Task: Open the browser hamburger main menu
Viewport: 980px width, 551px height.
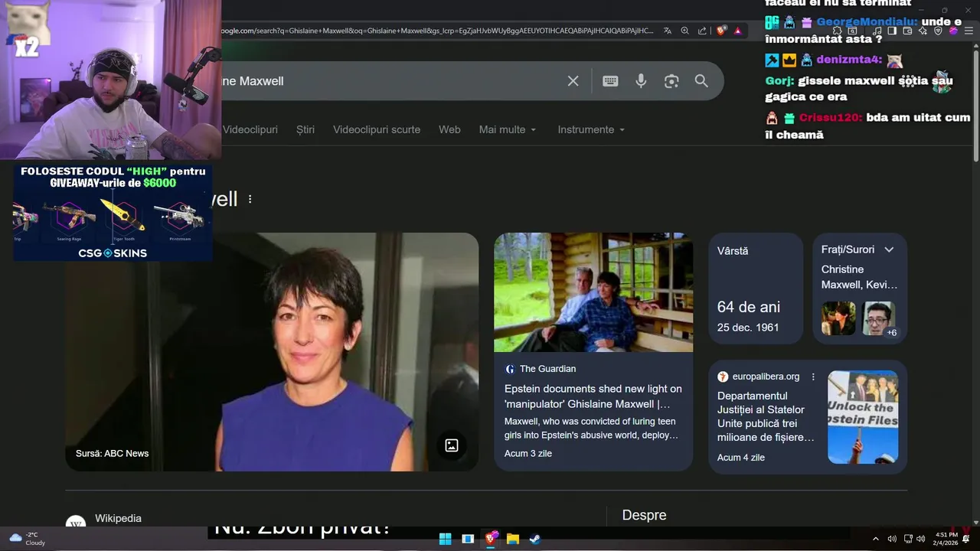Action: pos(969,31)
